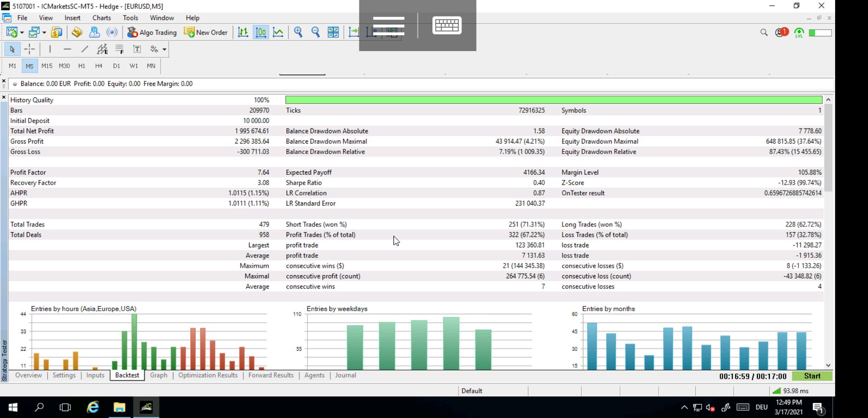Open the Inputs tab
This screenshot has width=868, height=418.
(95, 375)
